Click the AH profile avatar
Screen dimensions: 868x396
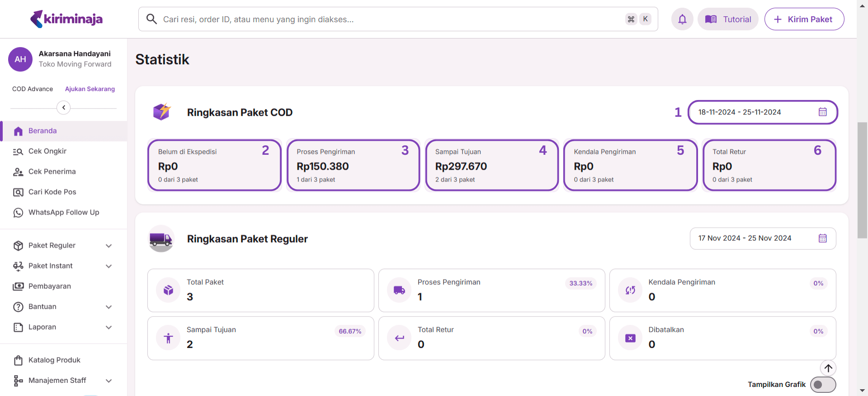(x=20, y=59)
